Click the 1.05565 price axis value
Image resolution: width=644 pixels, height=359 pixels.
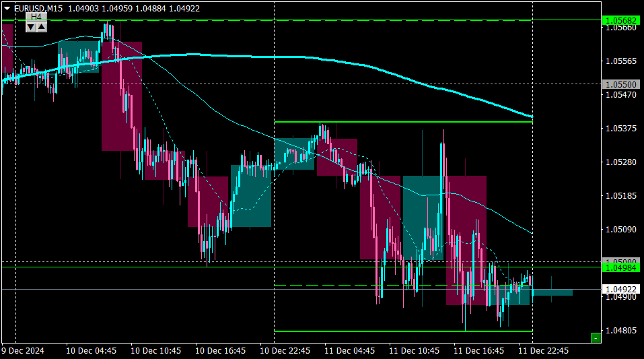(x=621, y=61)
